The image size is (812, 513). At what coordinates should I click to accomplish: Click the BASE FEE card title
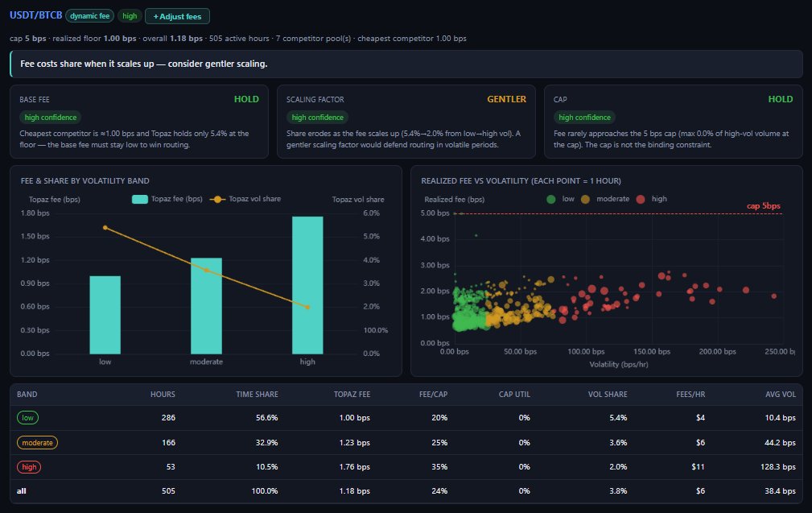point(35,100)
